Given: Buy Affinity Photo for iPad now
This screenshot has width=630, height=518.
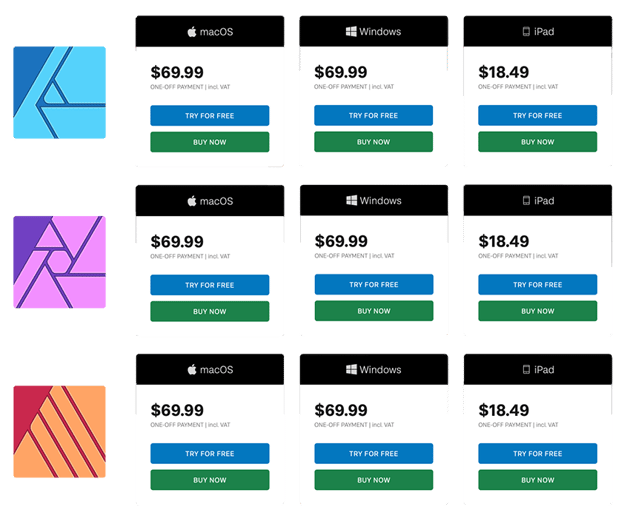Looking at the screenshot, I should click(x=538, y=311).
